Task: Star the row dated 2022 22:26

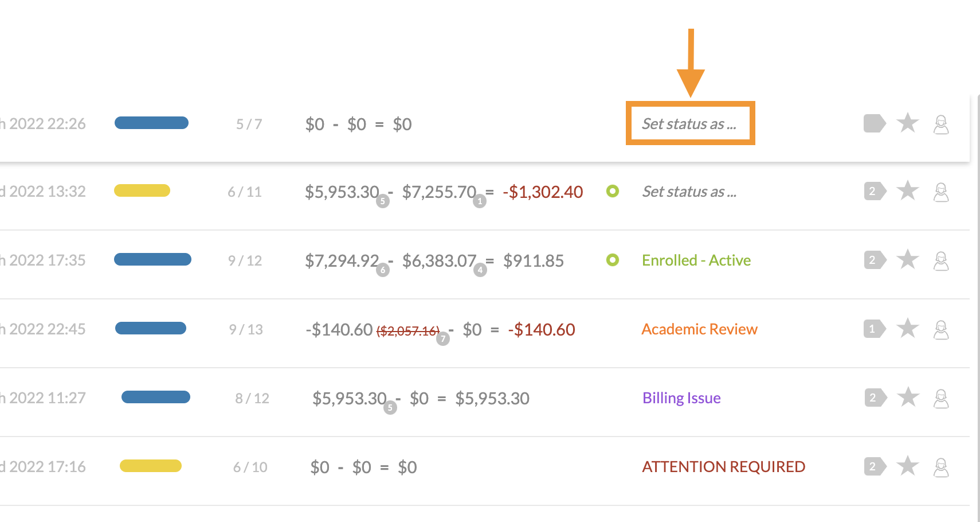Action: point(908,123)
